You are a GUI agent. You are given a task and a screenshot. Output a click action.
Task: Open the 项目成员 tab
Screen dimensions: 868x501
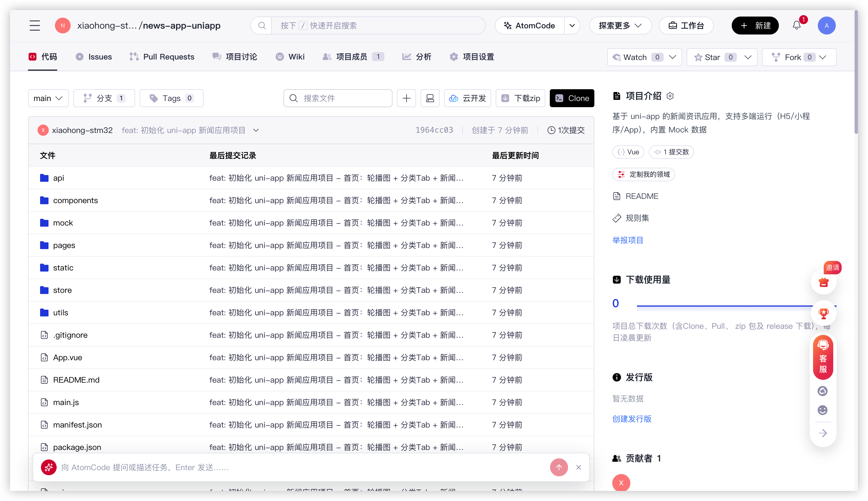tap(353, 57)
